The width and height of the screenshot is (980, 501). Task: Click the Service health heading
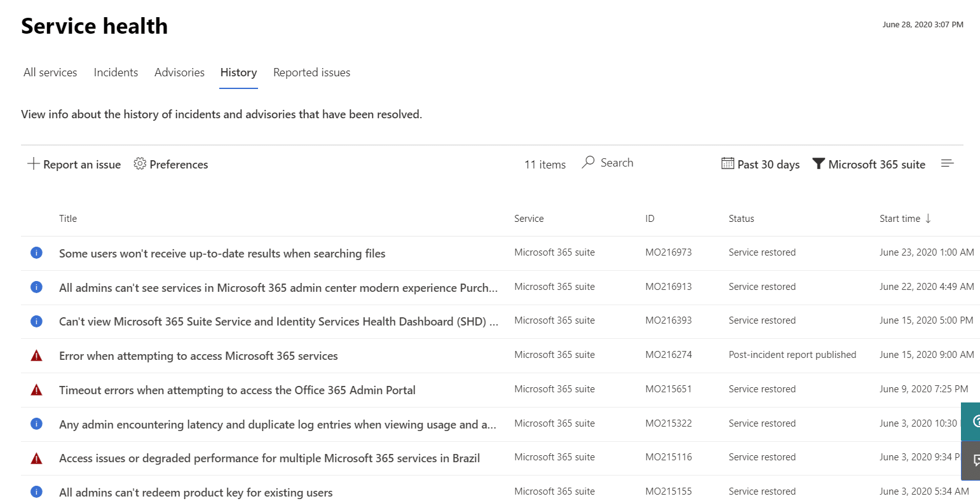(x=95, y=26)
